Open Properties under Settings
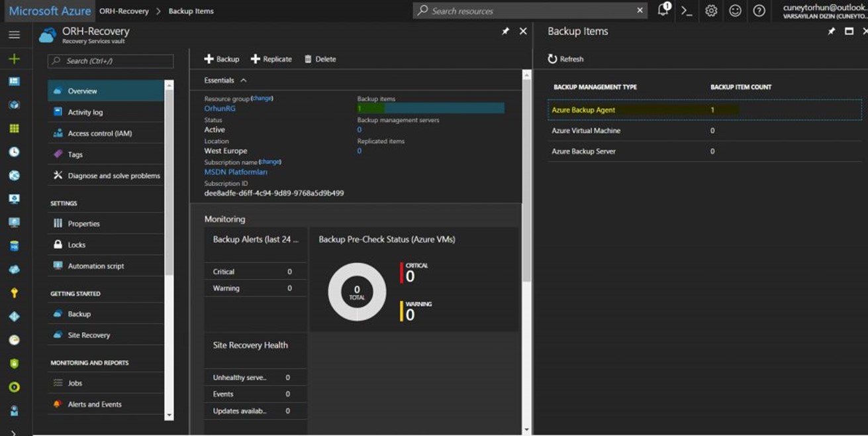 coord(106,223)
